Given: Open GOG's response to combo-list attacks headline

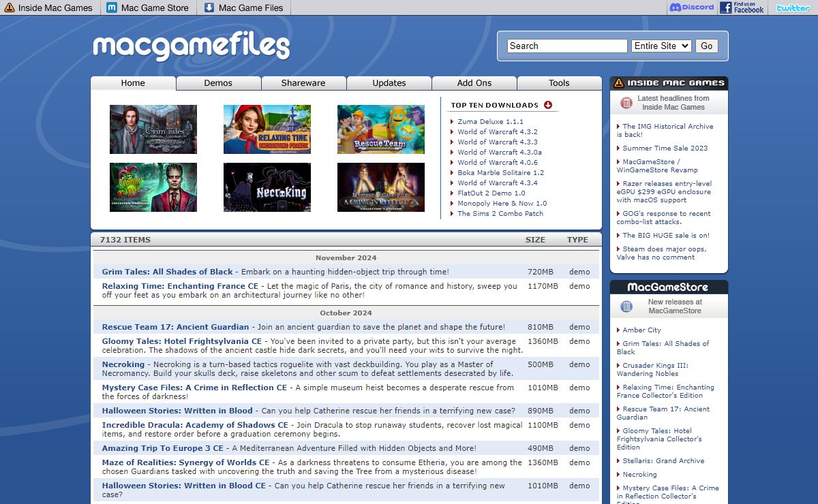Looking at the screenshot, I should (664, 217).
